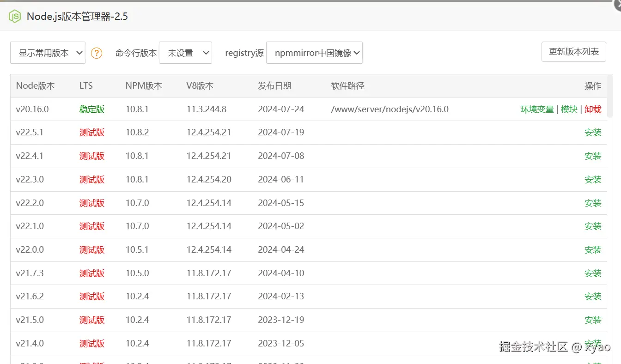Install Node version v22.2.0
The image size is (621, 364).
tap(593, 203)
